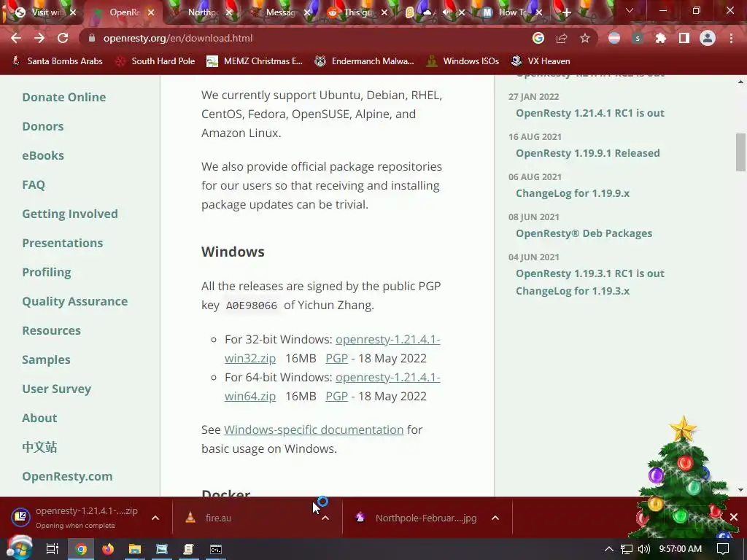Open the fire.au downloaded file
The image size is (747, 560).
pyautogui.click(x=218, y=518)
